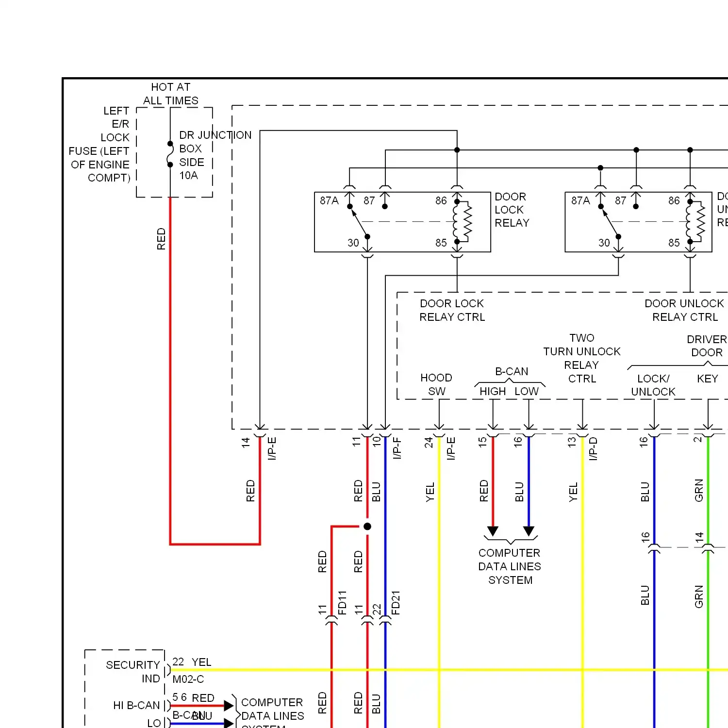This screenshot has height=728, width=728.
Task: Select the 'DOOR UNLOCK RELAY CTRL' text
Action: 684,310
